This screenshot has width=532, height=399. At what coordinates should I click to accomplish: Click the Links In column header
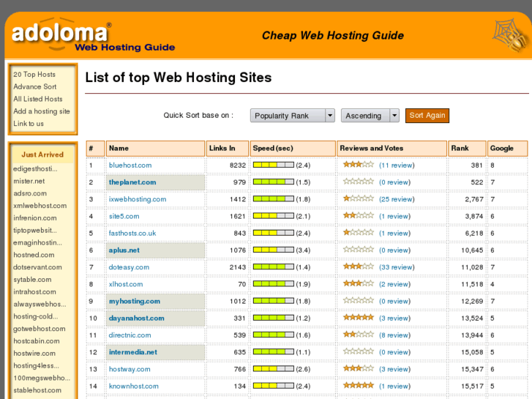228,149
